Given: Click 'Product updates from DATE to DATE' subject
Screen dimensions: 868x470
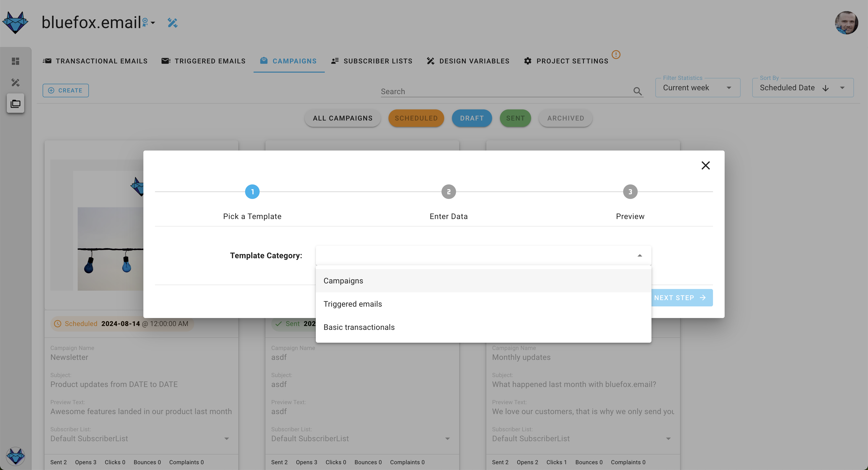Looking at the screenshot, I should pyautogui.click(x=114, y=384).
